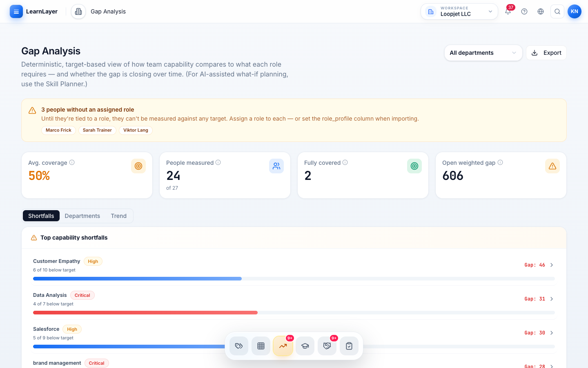The width and height of the screenshot is (588, 368).
Task: Open the graduation cap icon in dock
Action: point(305,346)
